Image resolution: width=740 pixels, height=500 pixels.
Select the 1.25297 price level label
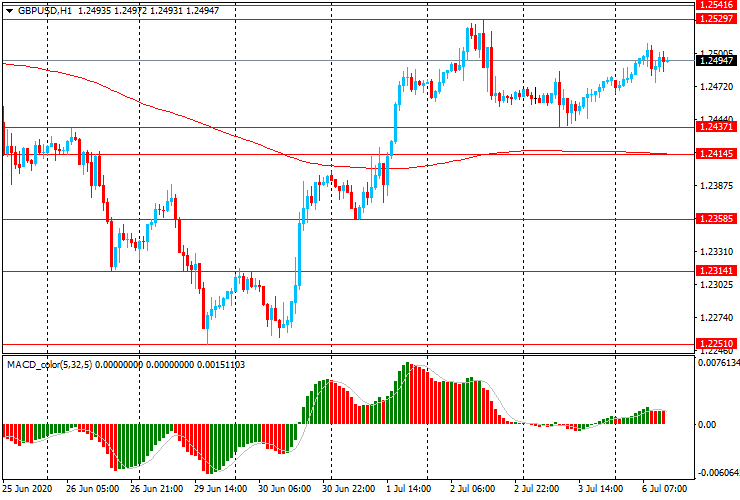pos(716,19)
